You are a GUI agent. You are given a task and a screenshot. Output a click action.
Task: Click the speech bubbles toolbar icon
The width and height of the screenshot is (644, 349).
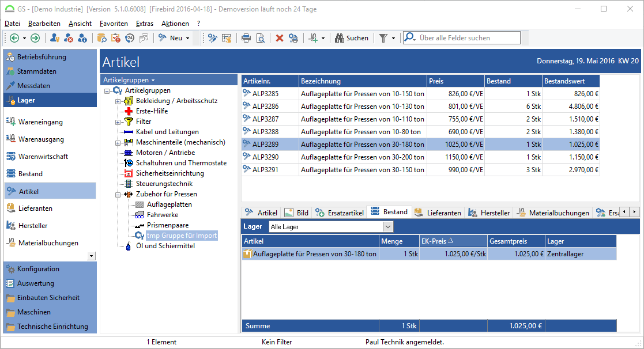pyautogui.click(x=144, y=38)
